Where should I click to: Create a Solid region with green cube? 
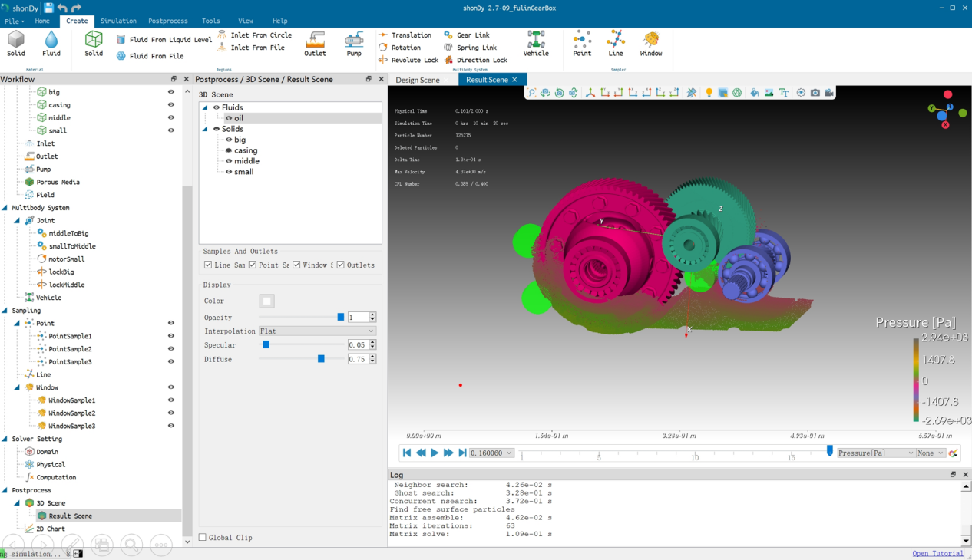pos(94,44)
